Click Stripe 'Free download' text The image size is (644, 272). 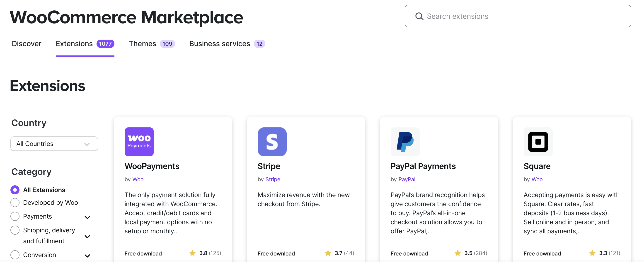pyautogui.click(x=276, y=253)
